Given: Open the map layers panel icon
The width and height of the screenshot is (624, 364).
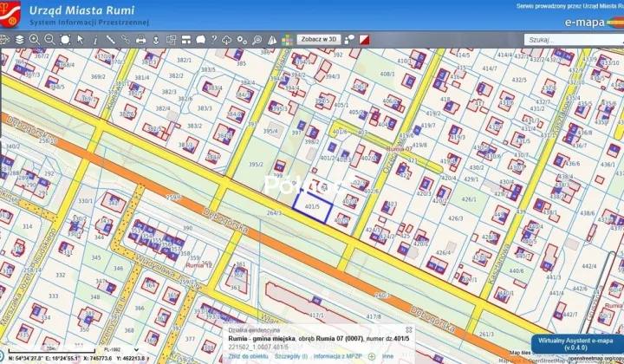Looking at the screenshot, I should pyautogui.click(x=20, y=40).
